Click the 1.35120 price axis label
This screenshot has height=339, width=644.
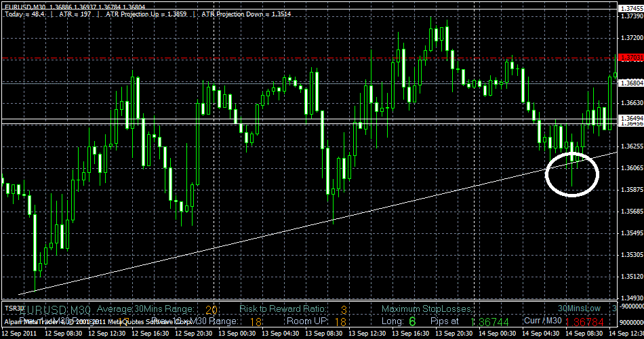point(630,277)
